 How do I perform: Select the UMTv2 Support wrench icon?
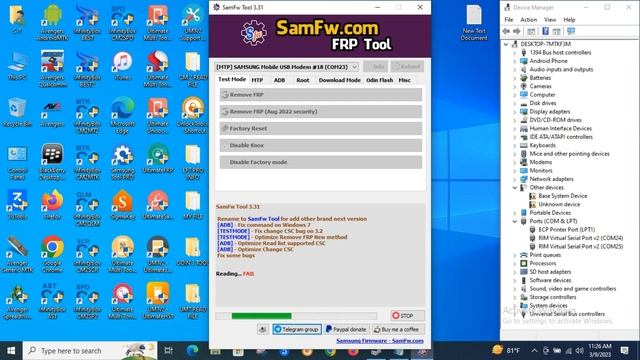click(193, 22)
